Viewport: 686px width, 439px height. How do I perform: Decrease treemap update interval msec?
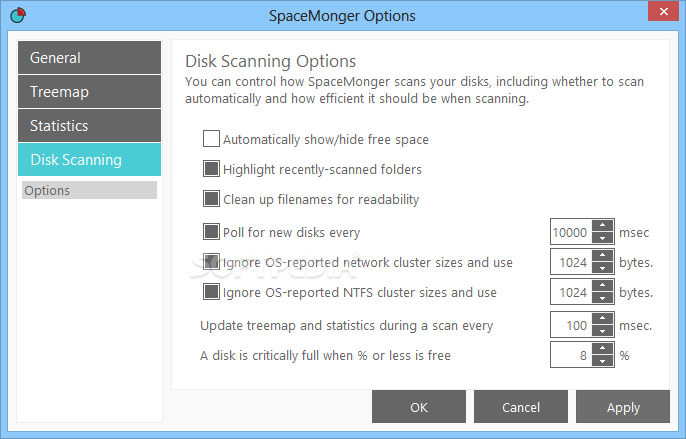pos(602,331)
